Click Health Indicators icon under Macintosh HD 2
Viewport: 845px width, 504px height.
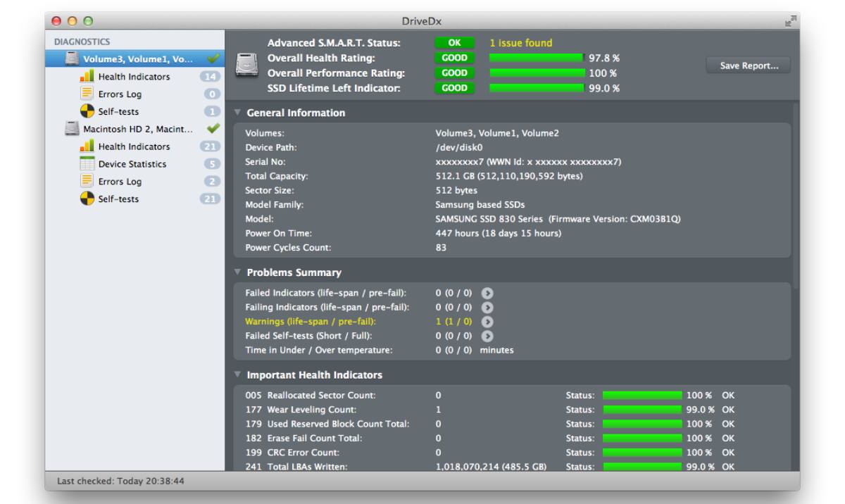(x=87, y=146)
